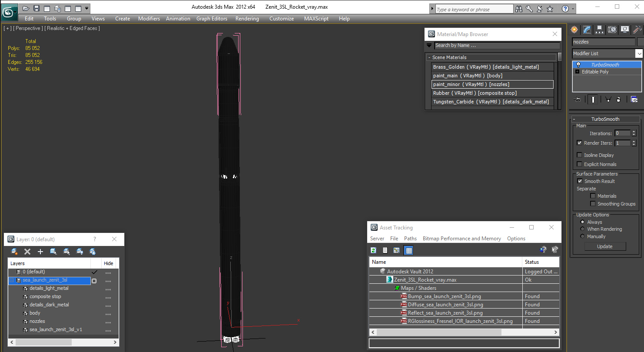This screenshot has height=352, width=644.
Task: Click the Make Unique icon
Action: [607, 100]
